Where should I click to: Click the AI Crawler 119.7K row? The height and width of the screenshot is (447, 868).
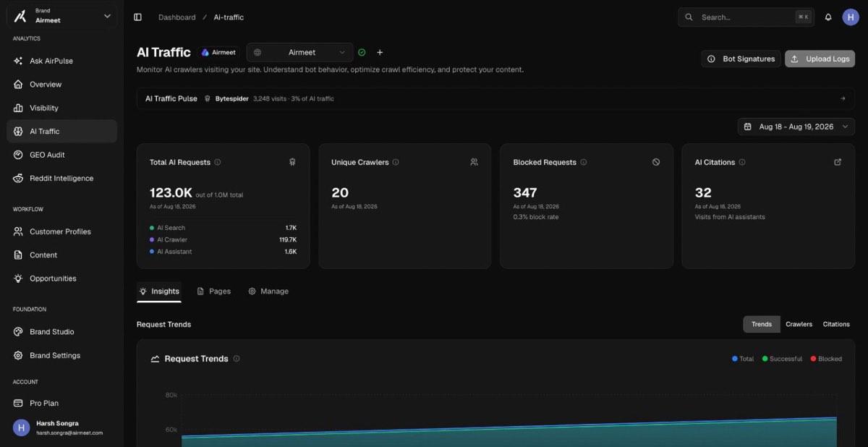click(x=223, y=239)
